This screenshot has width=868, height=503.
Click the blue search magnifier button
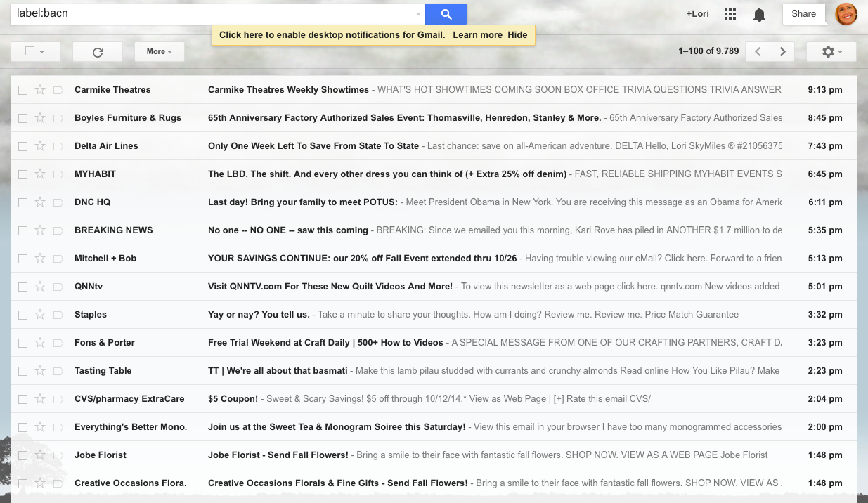(x=446, y=13)
